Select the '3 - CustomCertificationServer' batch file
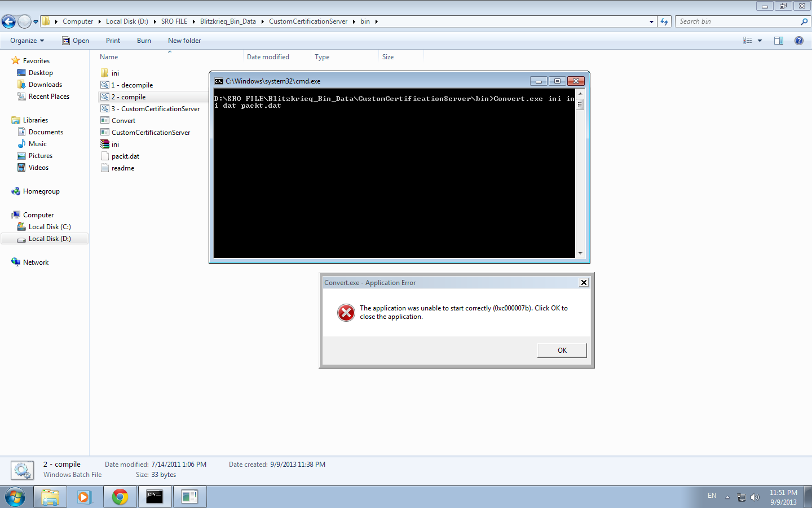Image resolution: width=812 pixels, height=508 pixels. [150, 109]
